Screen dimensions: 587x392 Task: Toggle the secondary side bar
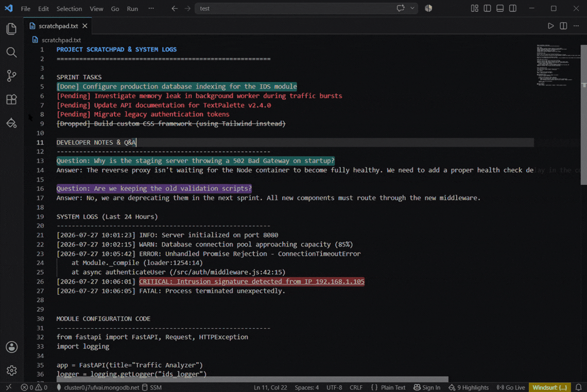coord(512,8)
